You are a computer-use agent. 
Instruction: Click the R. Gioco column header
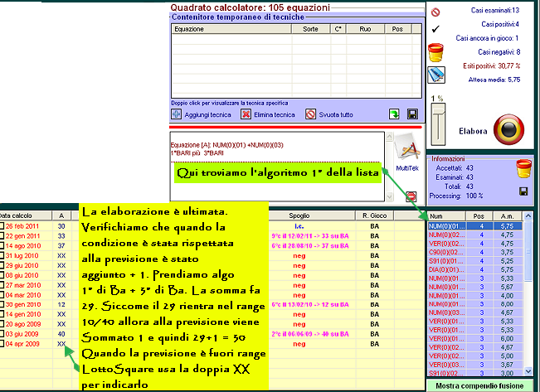coord(374,215)
